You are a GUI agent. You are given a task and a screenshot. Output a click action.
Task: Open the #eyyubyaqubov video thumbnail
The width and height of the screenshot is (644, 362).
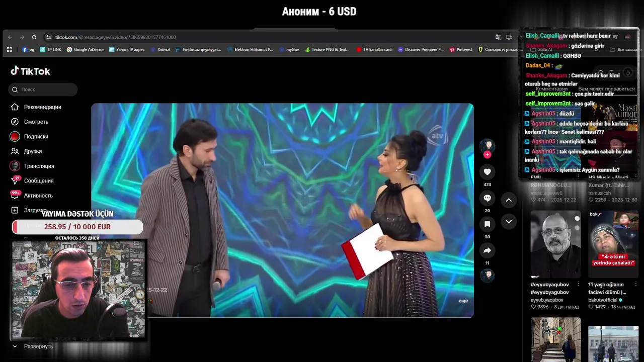555,244
